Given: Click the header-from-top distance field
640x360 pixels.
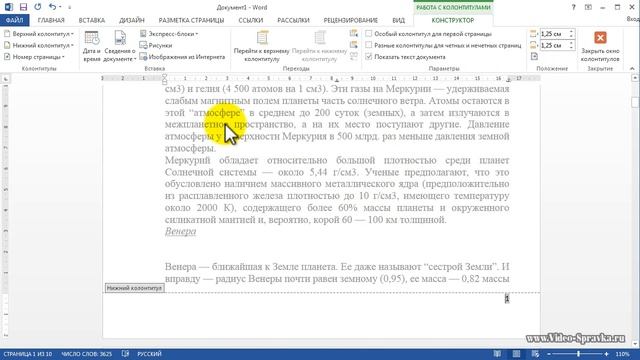Looking at the screenshot, I should click(x=554, y=34).
